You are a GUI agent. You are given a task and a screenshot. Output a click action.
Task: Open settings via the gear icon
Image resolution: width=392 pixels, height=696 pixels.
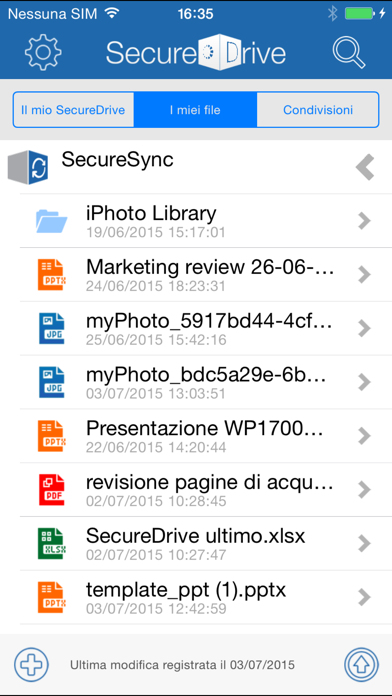click(43, 52)
